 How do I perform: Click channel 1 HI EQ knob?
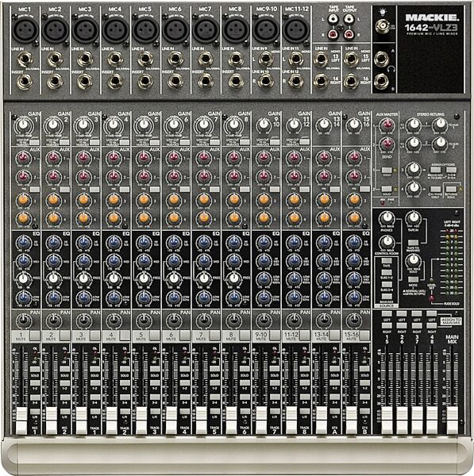click(24, 243)
